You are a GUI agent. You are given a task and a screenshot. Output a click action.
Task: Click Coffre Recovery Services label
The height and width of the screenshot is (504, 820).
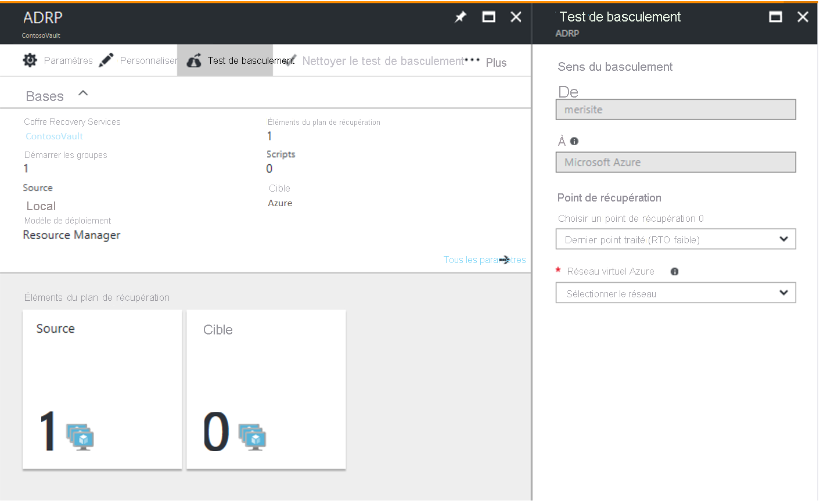click(72, 122)
